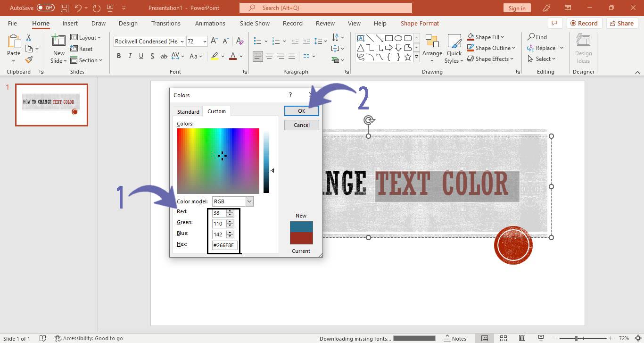Click the Reset slide button
This screenshot has width=644, height=343.
click(82, 49)
